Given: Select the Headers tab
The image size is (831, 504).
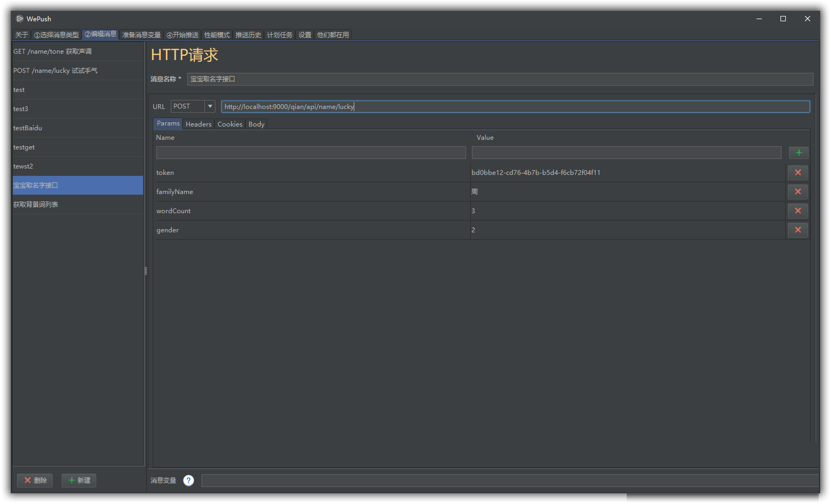Looking at the screenshot, I should [198, 124].
